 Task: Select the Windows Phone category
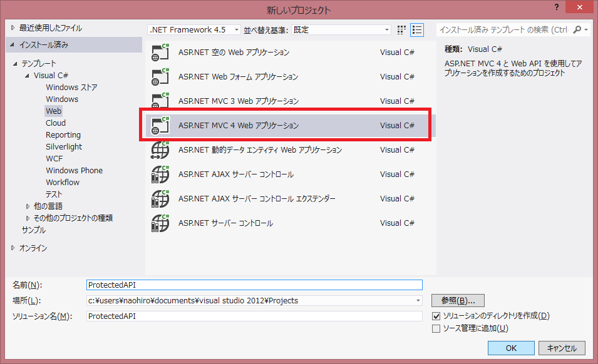[75, 170]
